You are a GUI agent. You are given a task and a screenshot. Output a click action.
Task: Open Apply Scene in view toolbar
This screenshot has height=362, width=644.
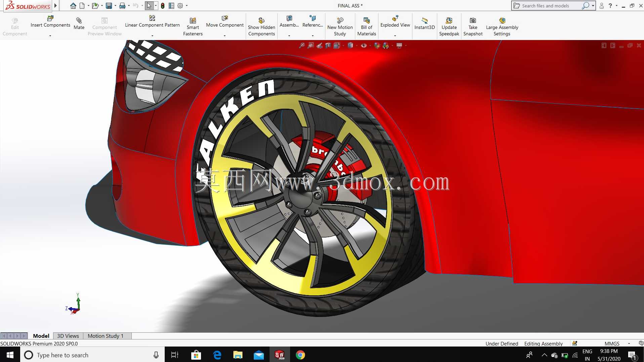tap(386, 45)
